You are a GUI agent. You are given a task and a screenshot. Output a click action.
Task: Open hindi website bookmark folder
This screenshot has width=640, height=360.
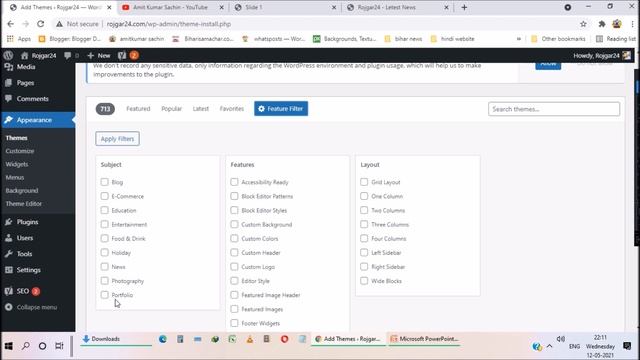point(452,39)
